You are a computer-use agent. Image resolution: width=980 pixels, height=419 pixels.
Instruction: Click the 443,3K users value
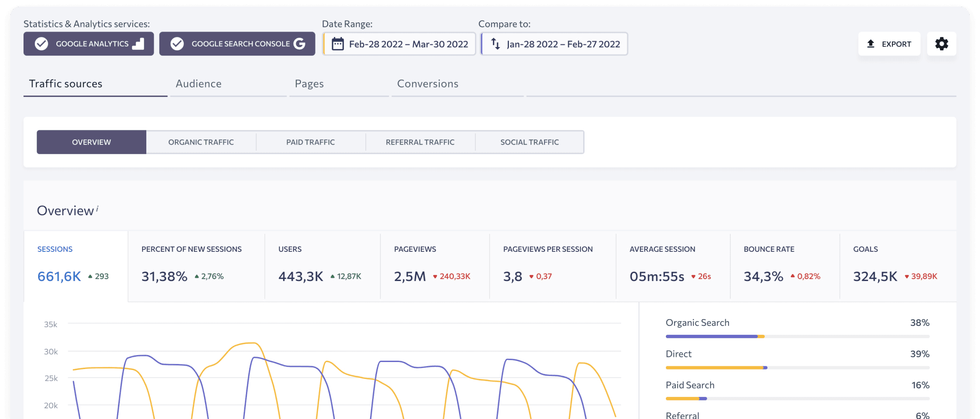pos(301,276)
